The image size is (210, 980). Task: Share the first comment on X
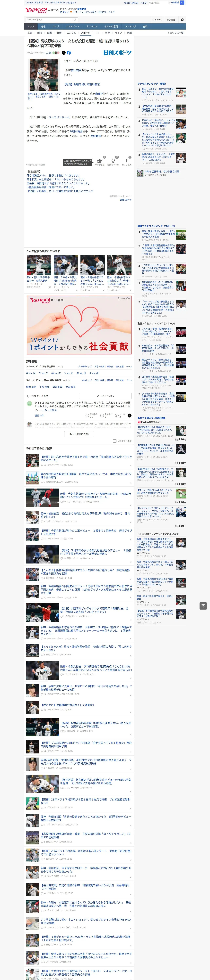pos(130,415)
